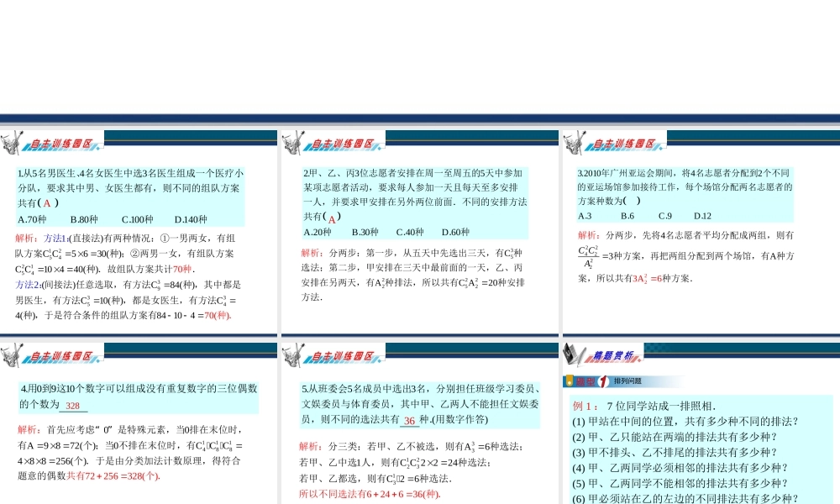The image size is (840, 504).
Task: Click the 排列问题 heading label
Action: click(x=627, y=381)
